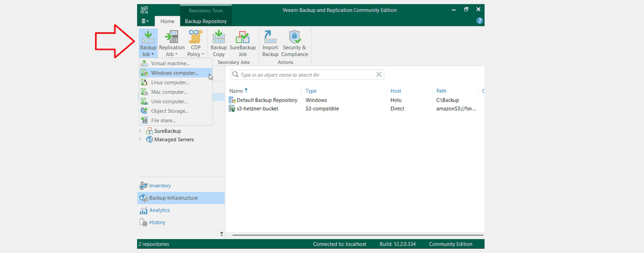Click the Object Storage menu icon
The image size is (644, 253).
tap(144, 111)
